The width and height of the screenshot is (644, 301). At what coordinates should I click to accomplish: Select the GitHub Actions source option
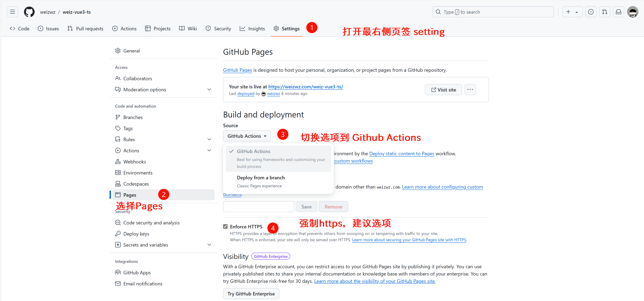[x=254, y=151]
